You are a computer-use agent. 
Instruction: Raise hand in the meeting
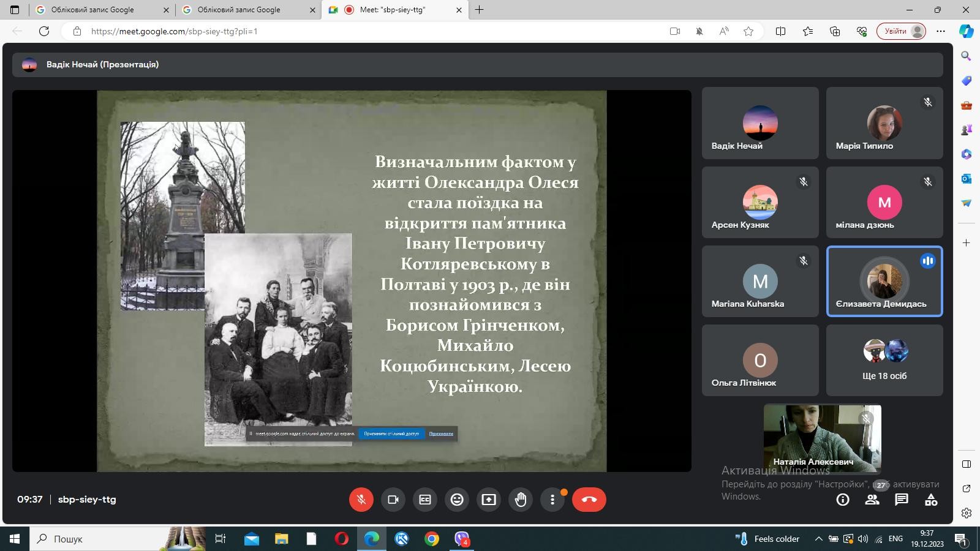point(521,500)
